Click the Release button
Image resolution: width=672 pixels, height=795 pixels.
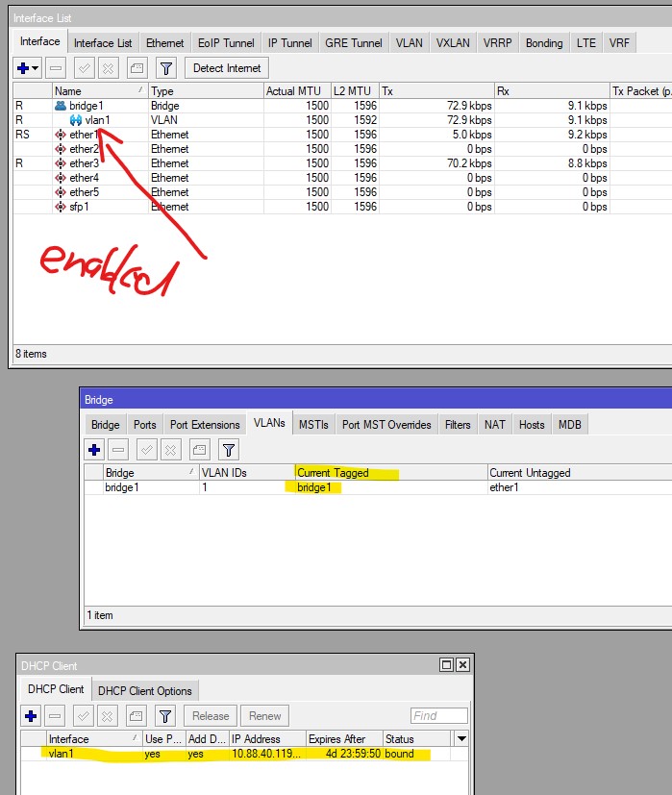tap(211, 716)
